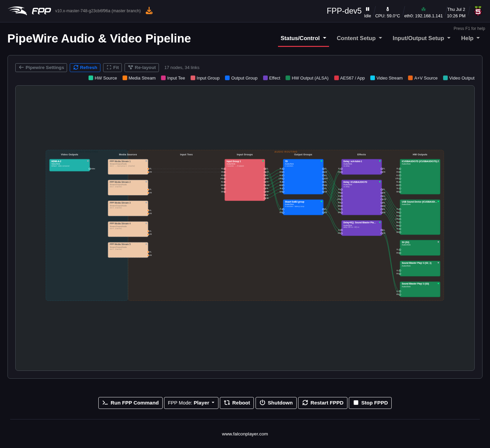The height and width of the screenshot is (448, 490).
Task: Select the FPP Media Stream 5 node
Action: pos(128,250)
